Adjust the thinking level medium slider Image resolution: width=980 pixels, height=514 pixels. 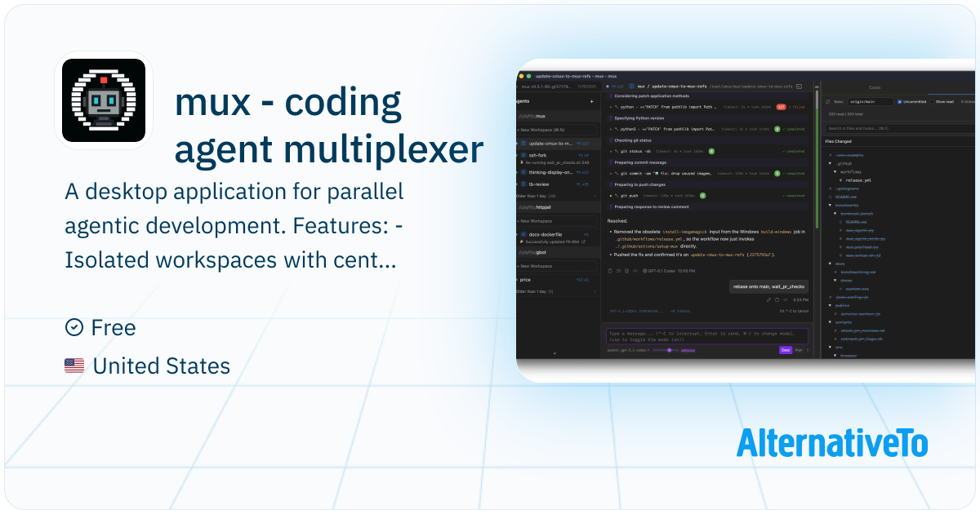point(669,350)
